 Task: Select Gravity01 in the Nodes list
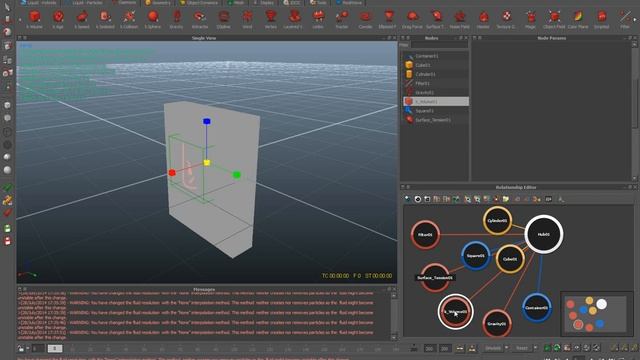click(436, 93)
